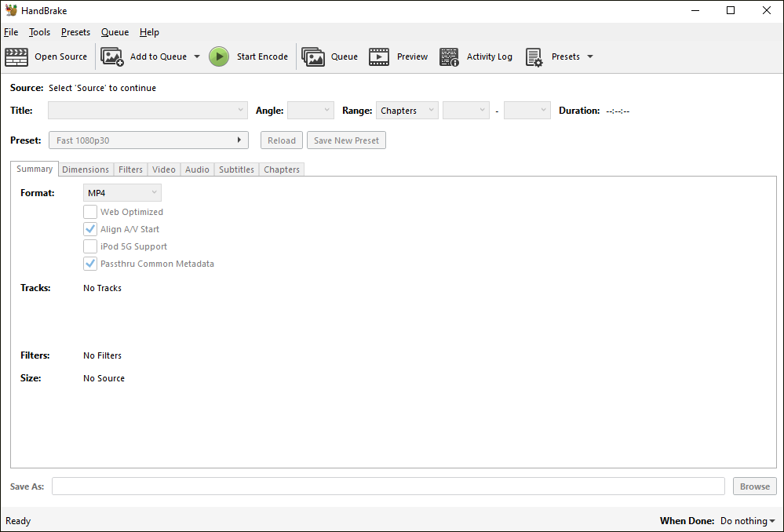Click the 'Ready' status bar text
This screenshot has height=532, width=784.
point(18,521)
